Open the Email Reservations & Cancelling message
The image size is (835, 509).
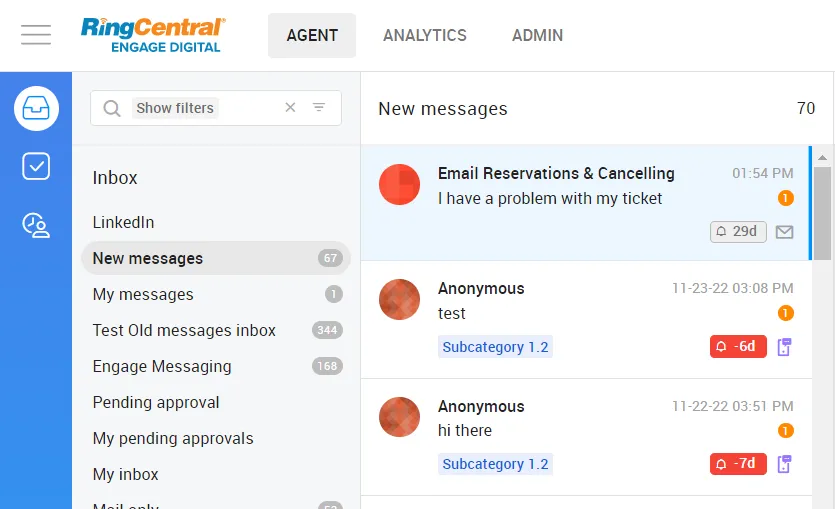click(x=556, y=173)
